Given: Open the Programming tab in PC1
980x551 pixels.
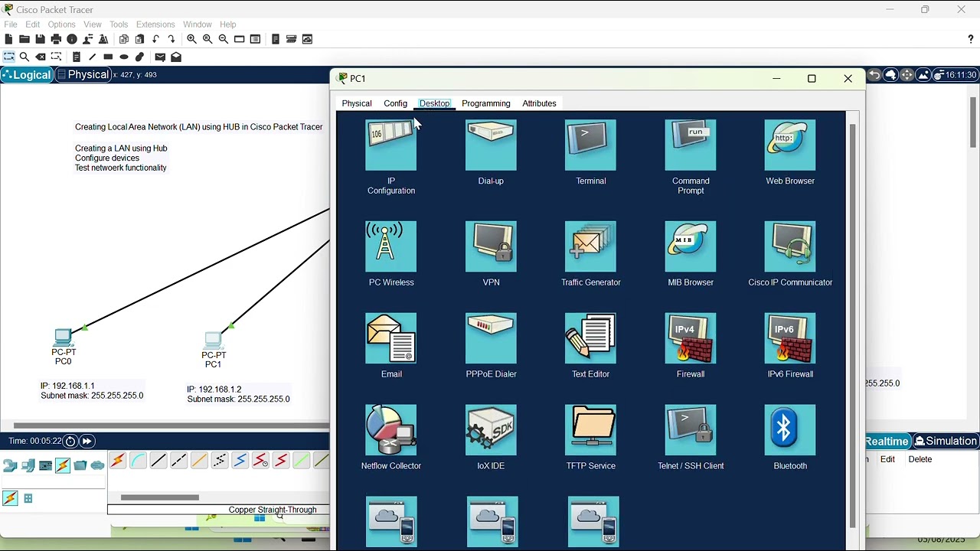Looking at the screenshot, I should 485,103.
